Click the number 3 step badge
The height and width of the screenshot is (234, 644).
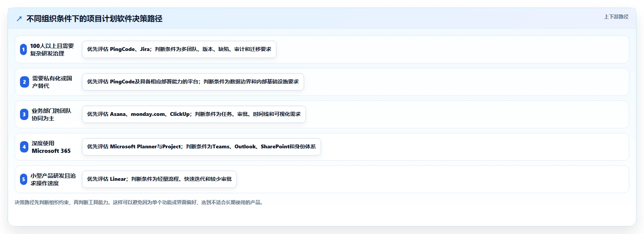click(x=24, y=114)
